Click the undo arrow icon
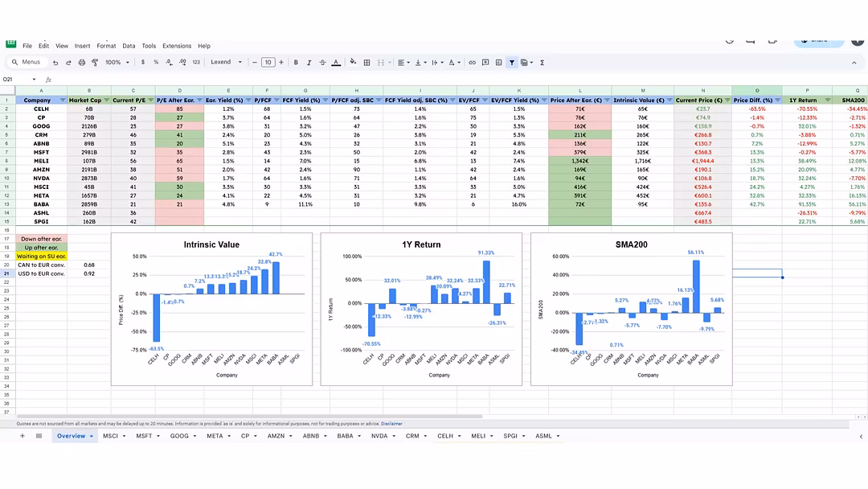868x489 pixels. click(55, 62)
